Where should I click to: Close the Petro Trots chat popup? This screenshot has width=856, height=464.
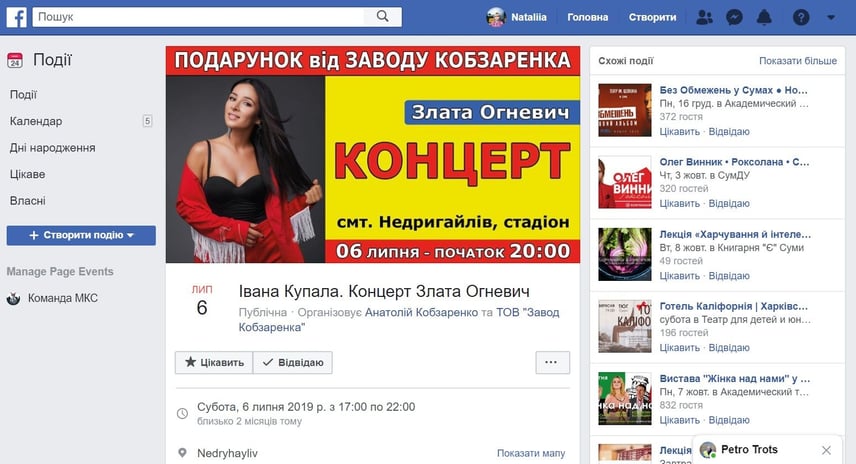click(x=826, y=450)
